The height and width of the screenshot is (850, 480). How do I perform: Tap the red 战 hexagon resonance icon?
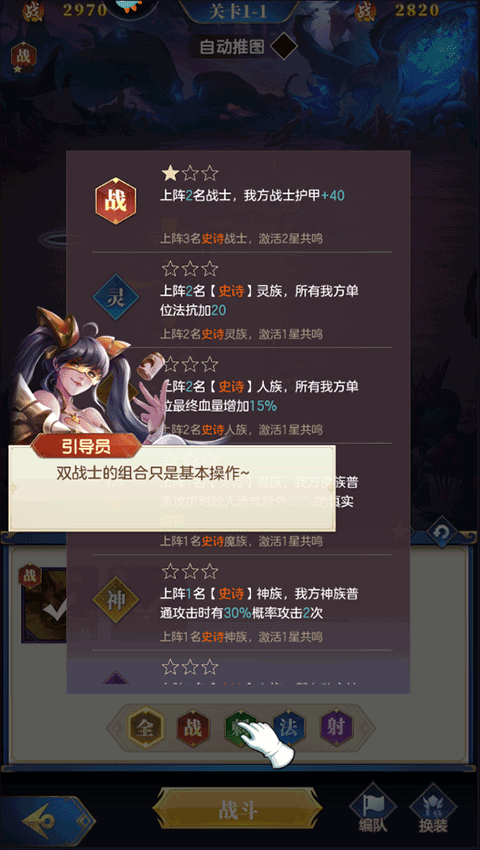[x=116, y=202]
